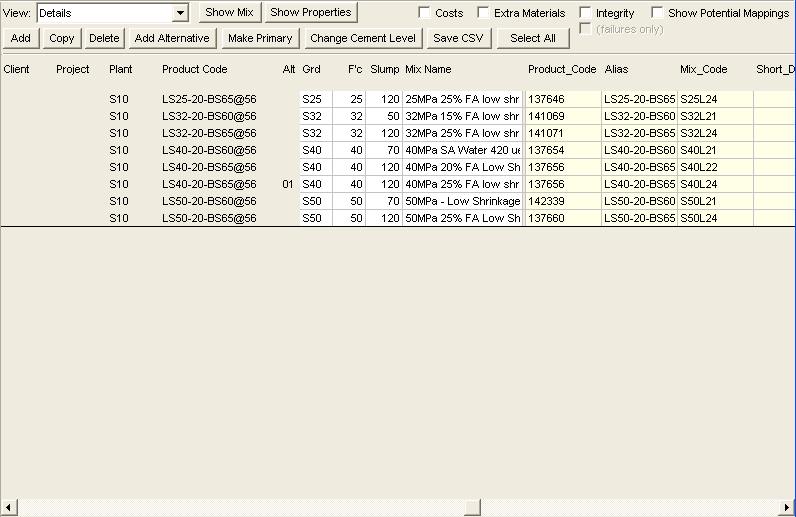
Task: Click Make Primary button
Action: pyautogui.click(x=260, y=38)
